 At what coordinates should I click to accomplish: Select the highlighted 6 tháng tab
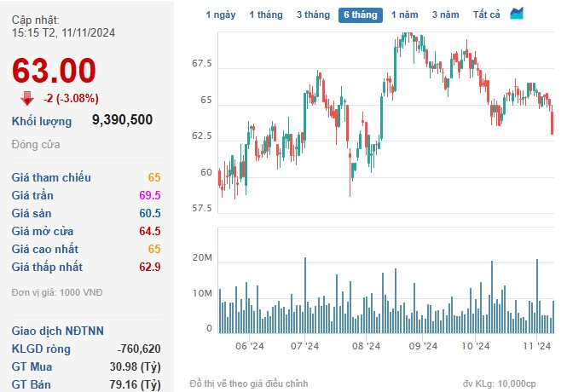(x=360, y=14)
